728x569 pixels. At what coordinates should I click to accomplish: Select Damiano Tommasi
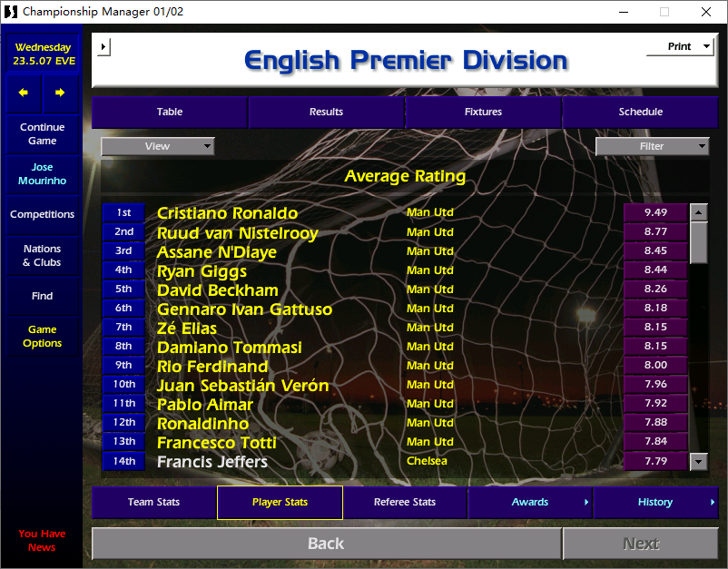(x=230, y=348)
